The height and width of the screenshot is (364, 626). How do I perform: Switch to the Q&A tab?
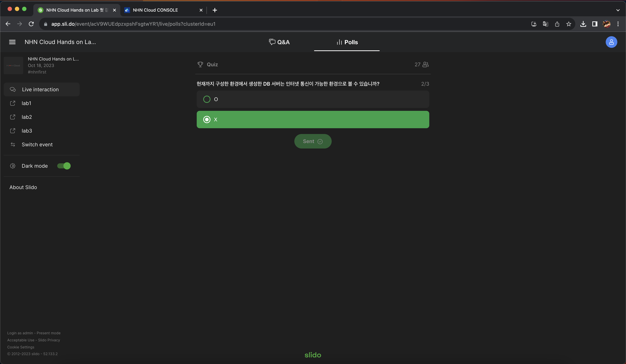click(x=279, y=42)
